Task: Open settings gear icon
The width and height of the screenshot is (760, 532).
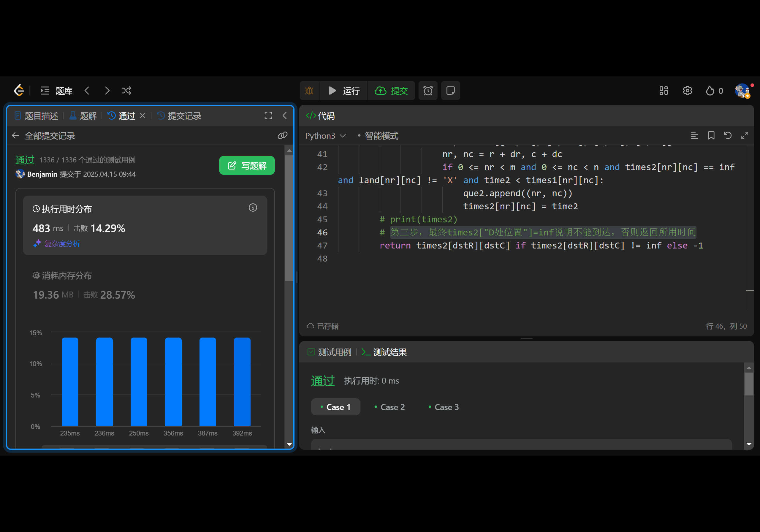Action: (688, 91)
